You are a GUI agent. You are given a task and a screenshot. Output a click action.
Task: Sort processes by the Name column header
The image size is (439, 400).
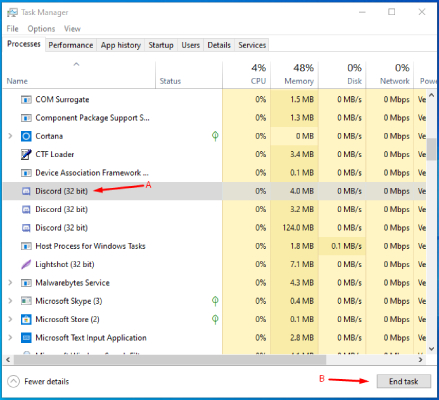(x=79, y=75)
